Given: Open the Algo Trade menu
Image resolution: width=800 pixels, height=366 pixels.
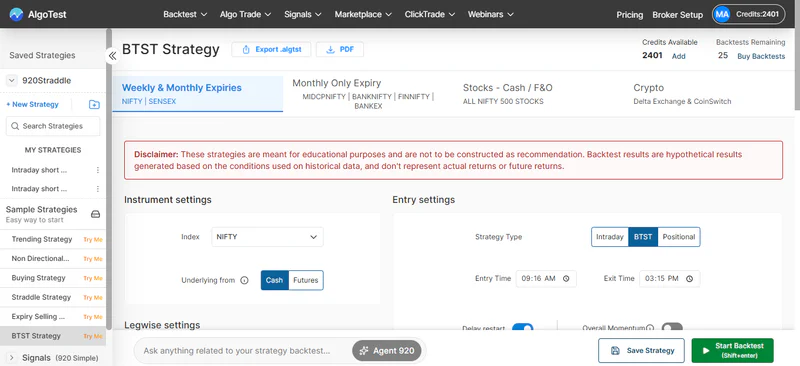Looking at the screenshot, I should point(245,14).
